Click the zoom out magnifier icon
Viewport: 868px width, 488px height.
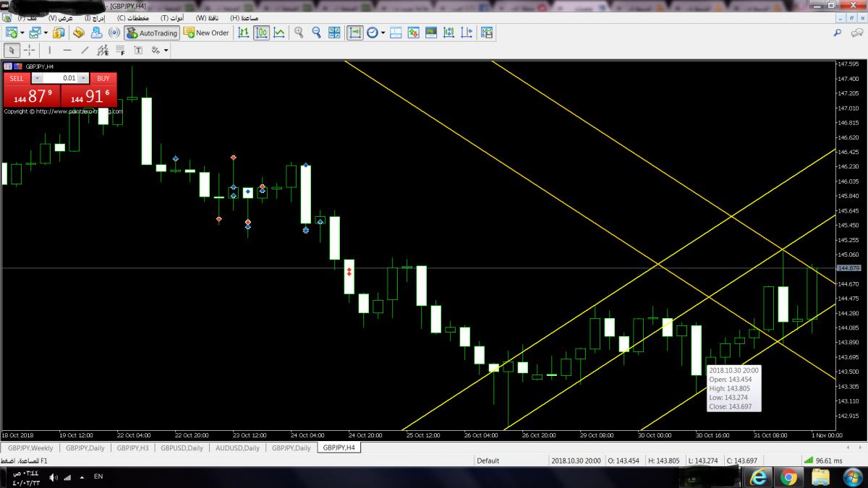tap(316, 33)
